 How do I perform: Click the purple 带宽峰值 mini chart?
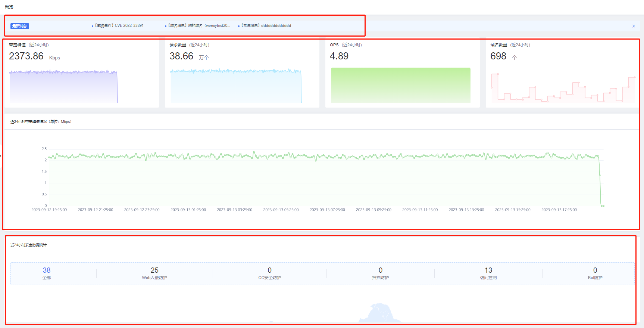click(x=63, y=87)
